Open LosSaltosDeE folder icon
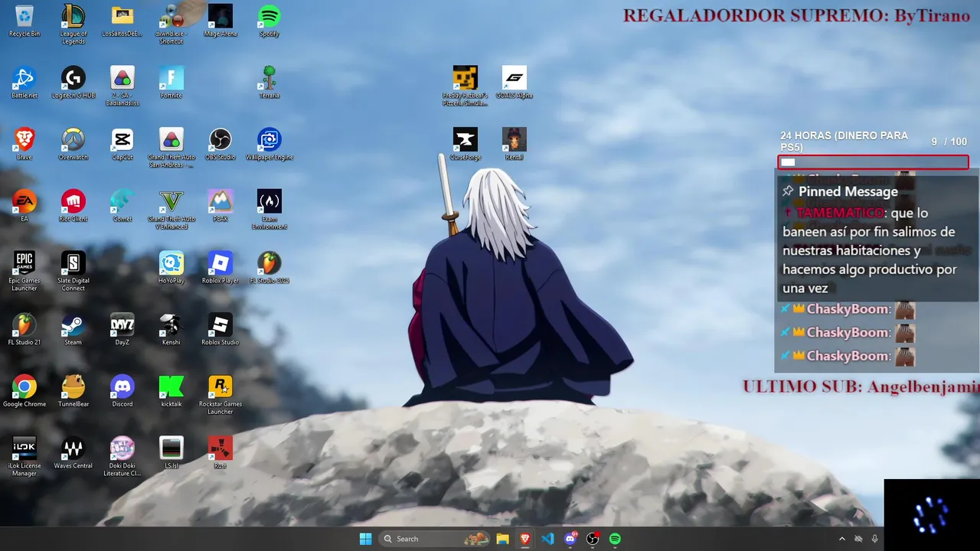 122,21
